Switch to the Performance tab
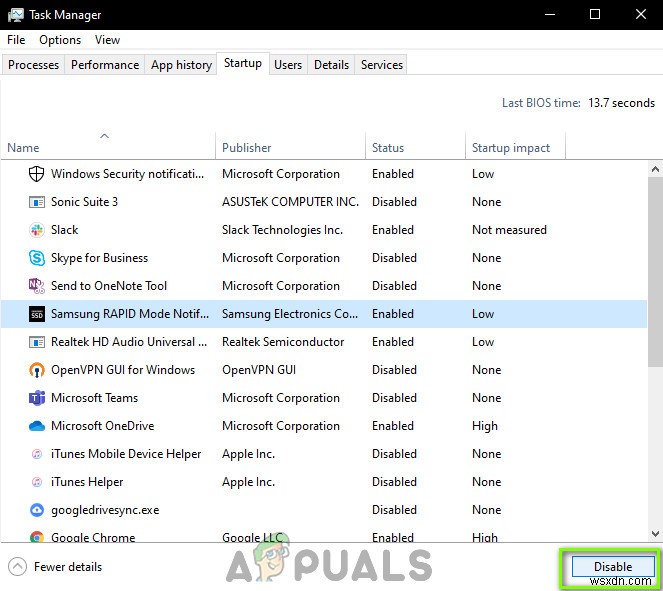663x591 pixels. pos(105,65)
